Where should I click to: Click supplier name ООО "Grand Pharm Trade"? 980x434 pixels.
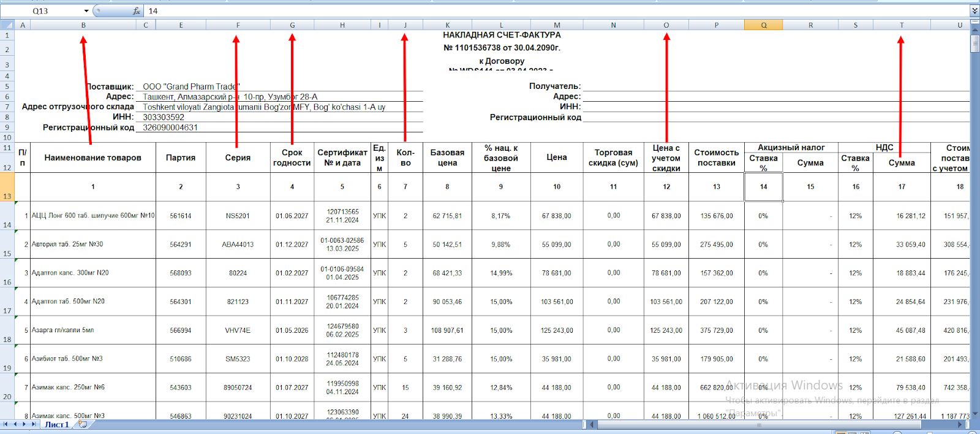coord(191,86)
